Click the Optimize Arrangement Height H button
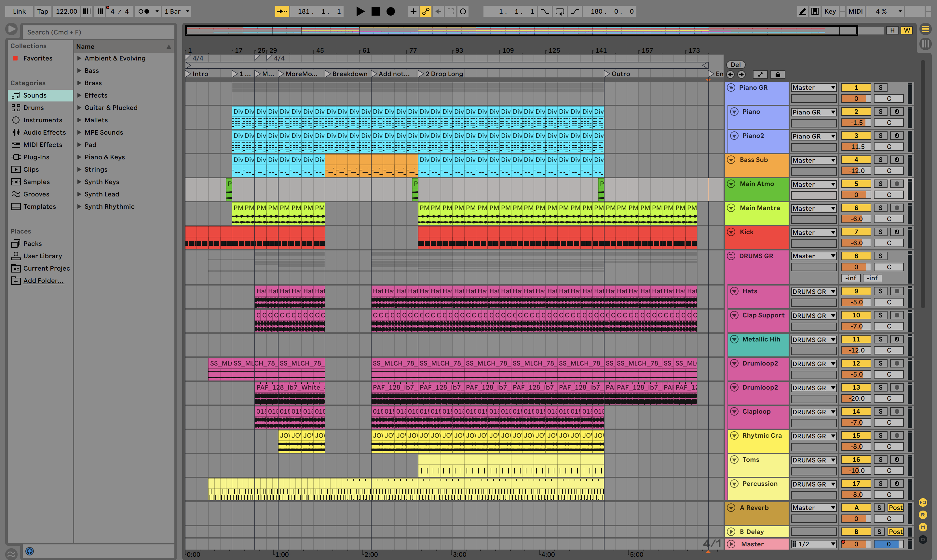 pyautogui.click(x=892, y=30)
